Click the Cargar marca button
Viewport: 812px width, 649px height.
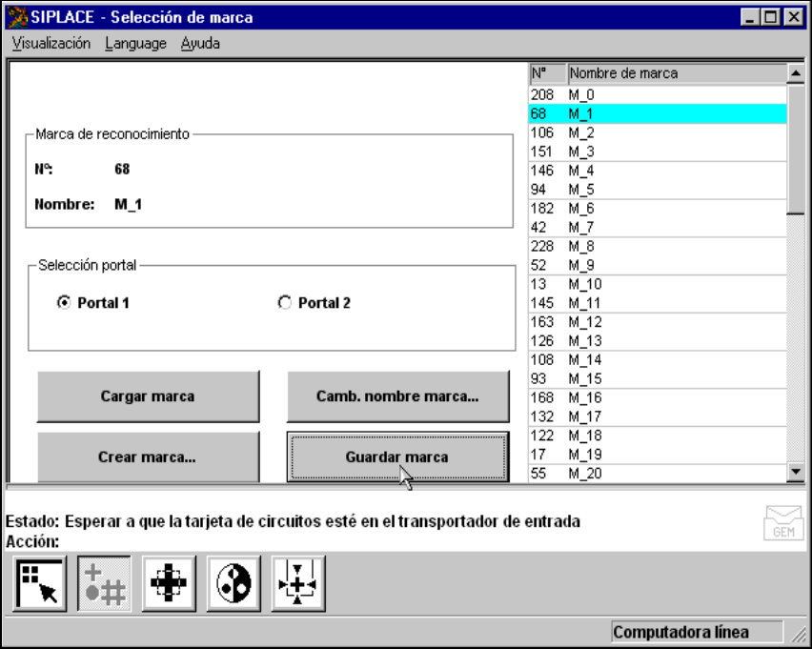148,396
